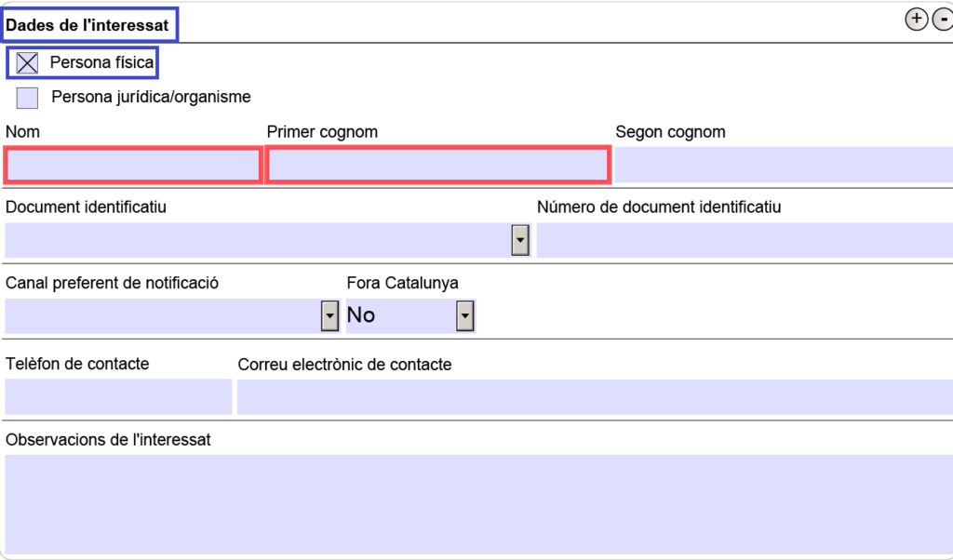Focus the Telèfon de contacte field
953x560 pixels.
[118, 396]
